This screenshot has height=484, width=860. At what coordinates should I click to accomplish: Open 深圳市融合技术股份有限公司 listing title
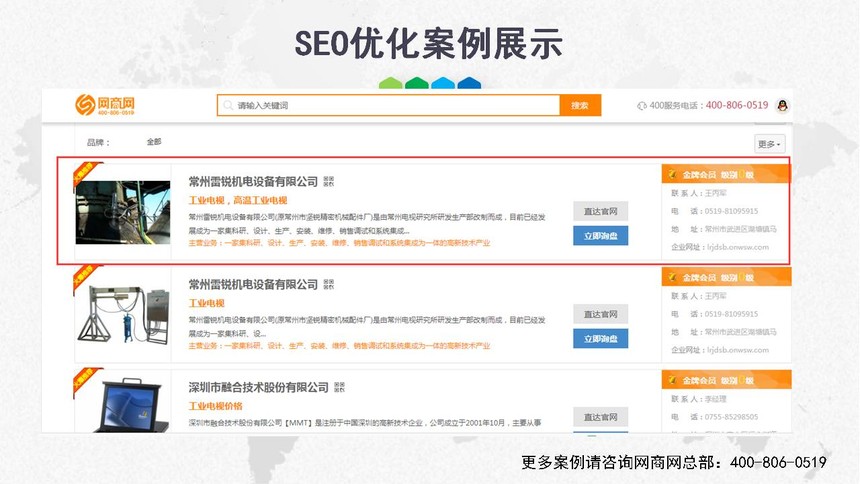coord(258,387)
